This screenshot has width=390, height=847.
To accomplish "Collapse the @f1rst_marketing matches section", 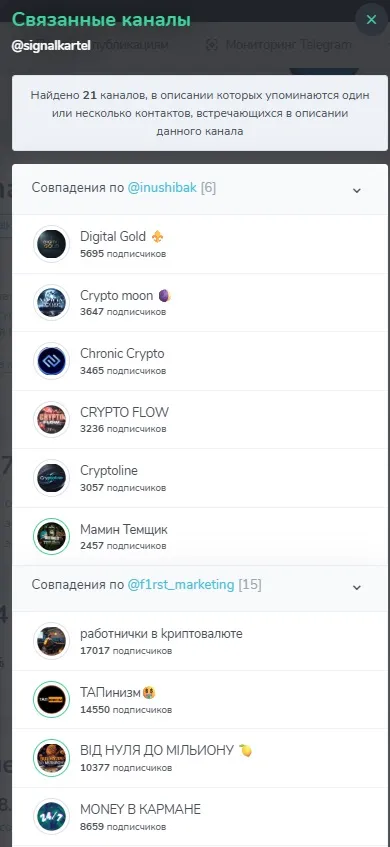I will coord(357,587).
